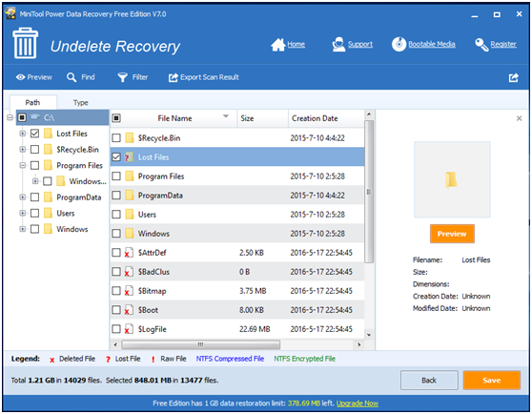Click the File Name column sort arrow
Viewport: 532px width, 414px height.
(x=226, y=116)
